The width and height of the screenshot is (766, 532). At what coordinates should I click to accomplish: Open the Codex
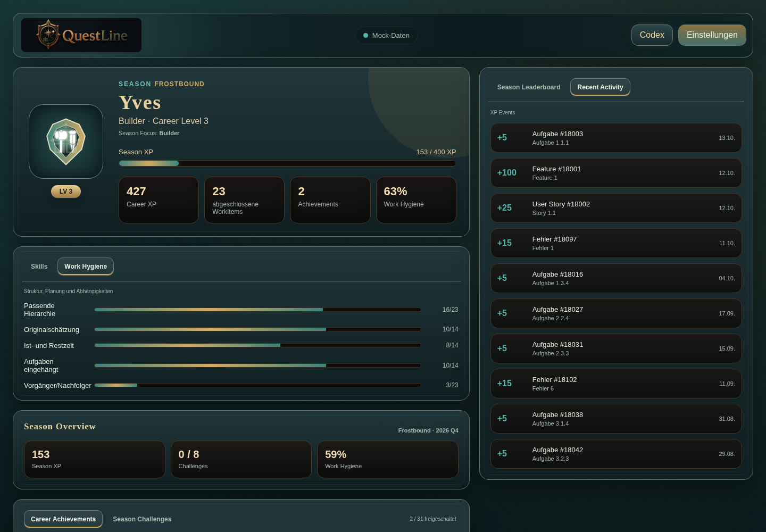(x=652, y=35)
